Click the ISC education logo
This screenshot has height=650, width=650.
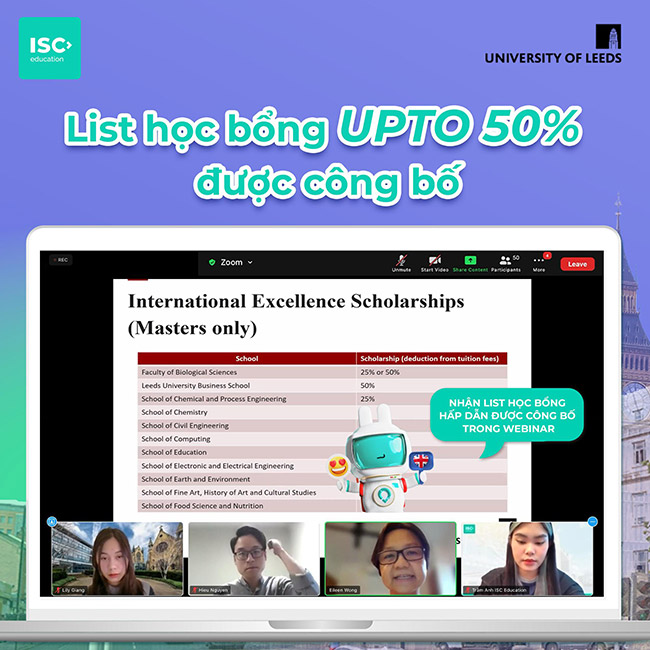click(x=50, y=48)
